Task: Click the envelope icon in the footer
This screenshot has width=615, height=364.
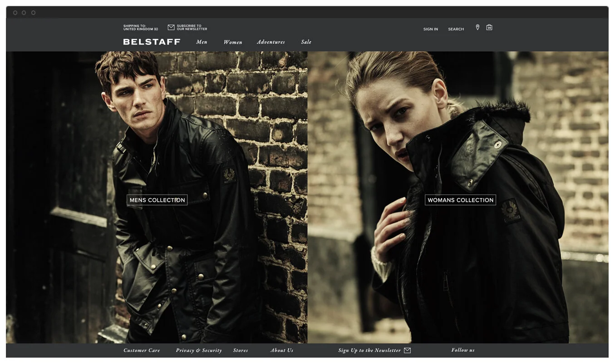Action: (407, 350)
